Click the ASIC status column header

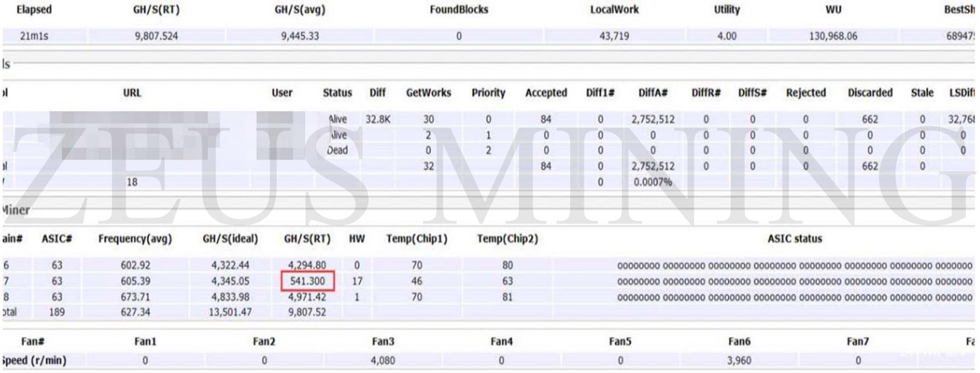[794, 239]
